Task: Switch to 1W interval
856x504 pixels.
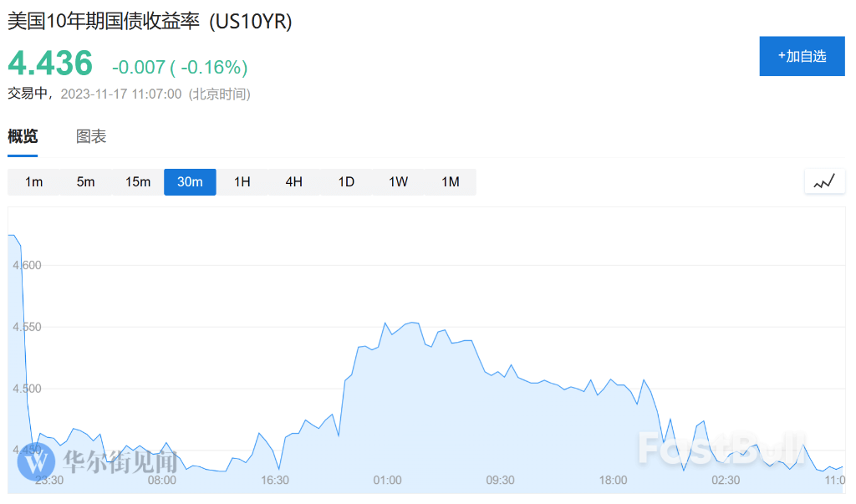Action: click(x=399, y=182)
